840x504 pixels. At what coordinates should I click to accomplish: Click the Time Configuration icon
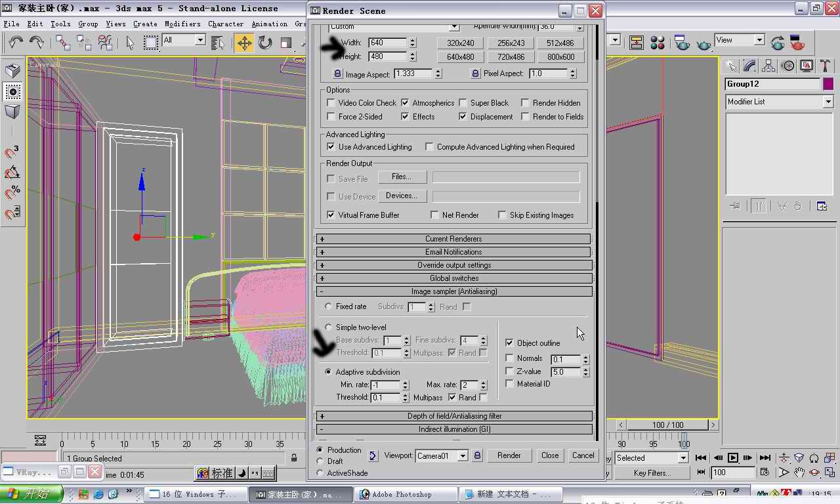tap(765, 472)
